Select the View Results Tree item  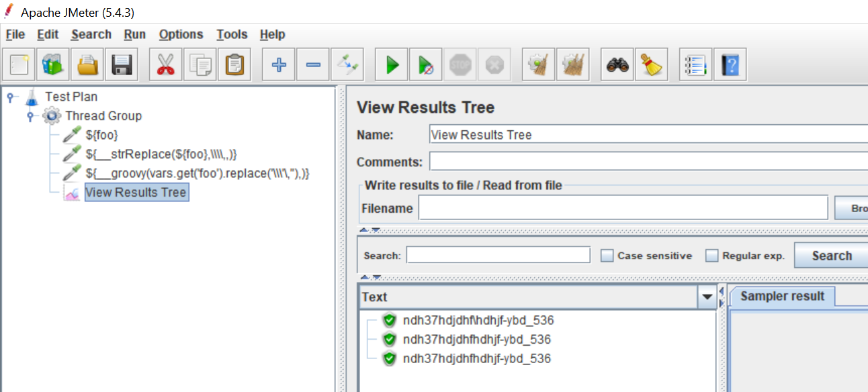click(136, 193)
